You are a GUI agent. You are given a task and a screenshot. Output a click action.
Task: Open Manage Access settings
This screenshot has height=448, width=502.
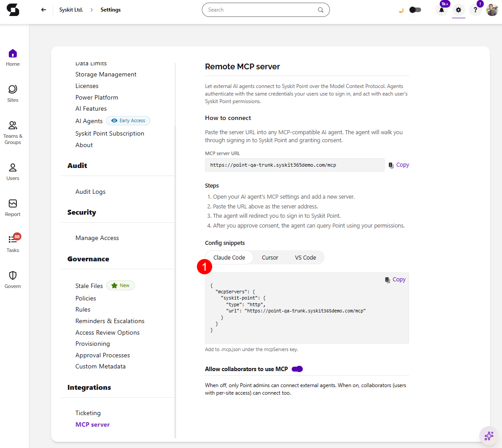97,238
